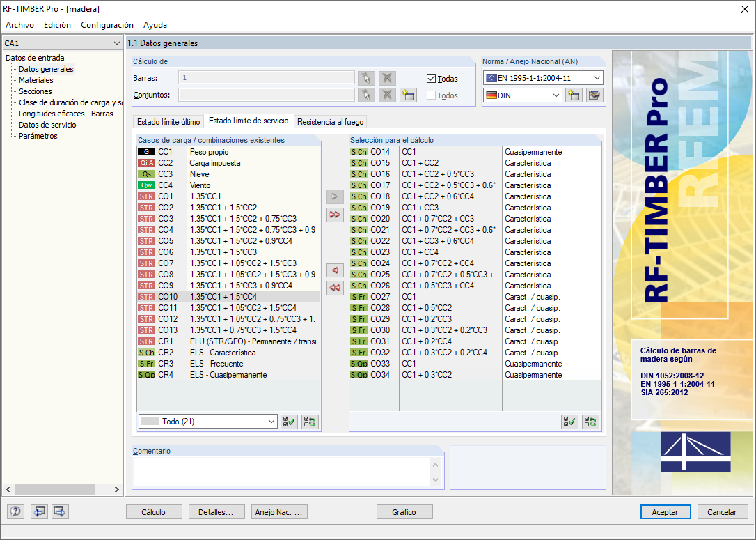Select Clase de duración de carga tree item

pos(70,102)
